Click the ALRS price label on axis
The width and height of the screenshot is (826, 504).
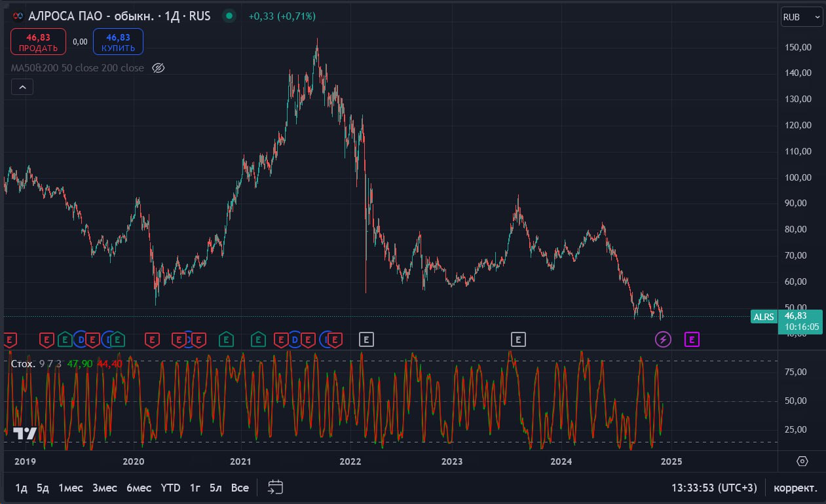763,317
